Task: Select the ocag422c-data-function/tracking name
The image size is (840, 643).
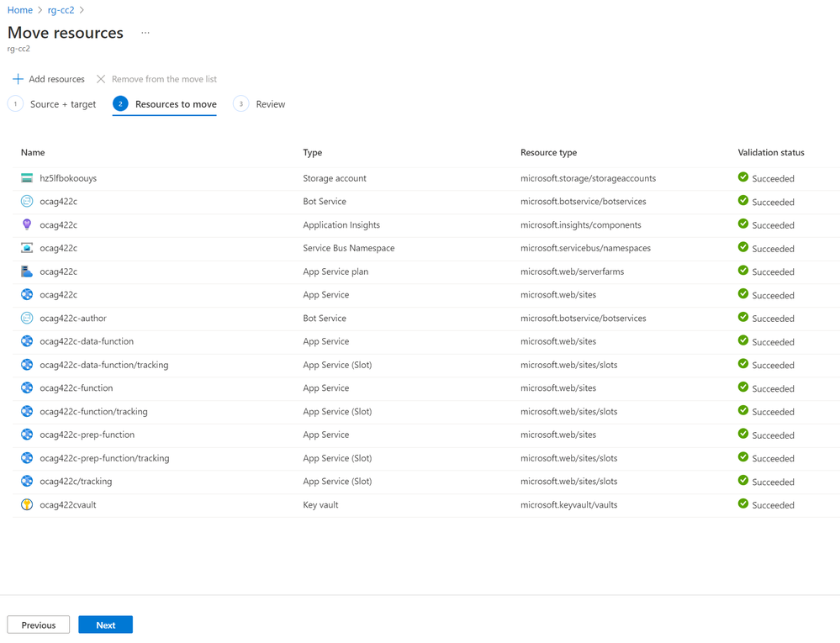Action: tap(104, 365)
